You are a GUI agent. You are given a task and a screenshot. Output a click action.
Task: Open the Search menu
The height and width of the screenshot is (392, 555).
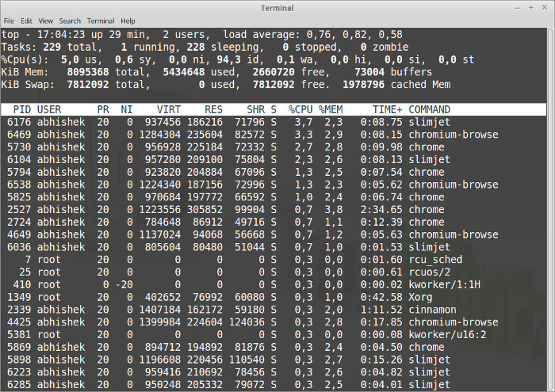(70, 21)
